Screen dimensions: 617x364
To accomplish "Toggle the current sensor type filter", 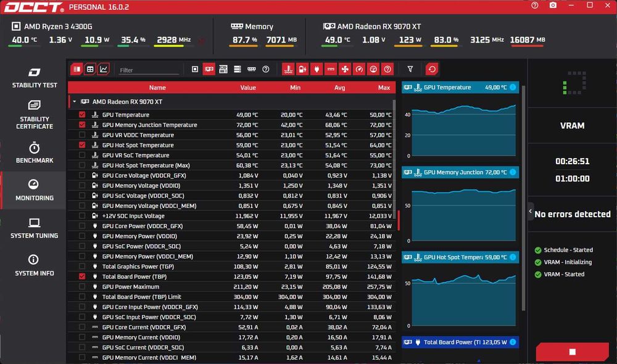I will tap(331, 69).
